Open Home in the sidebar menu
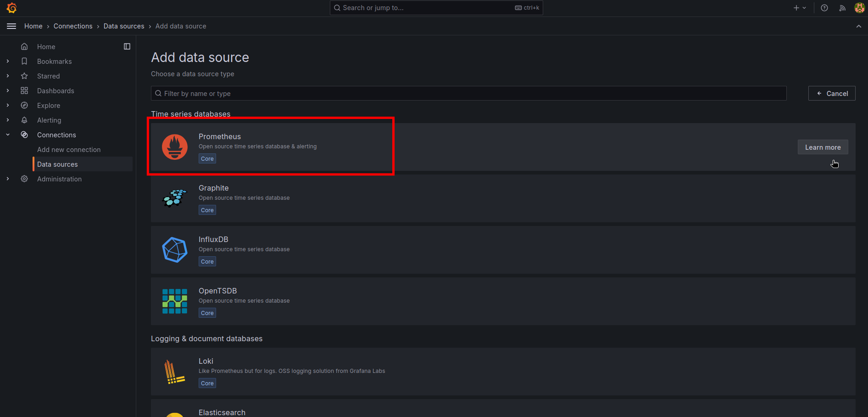The width and height of the screenshot is (868, 417). pos(46,47)
